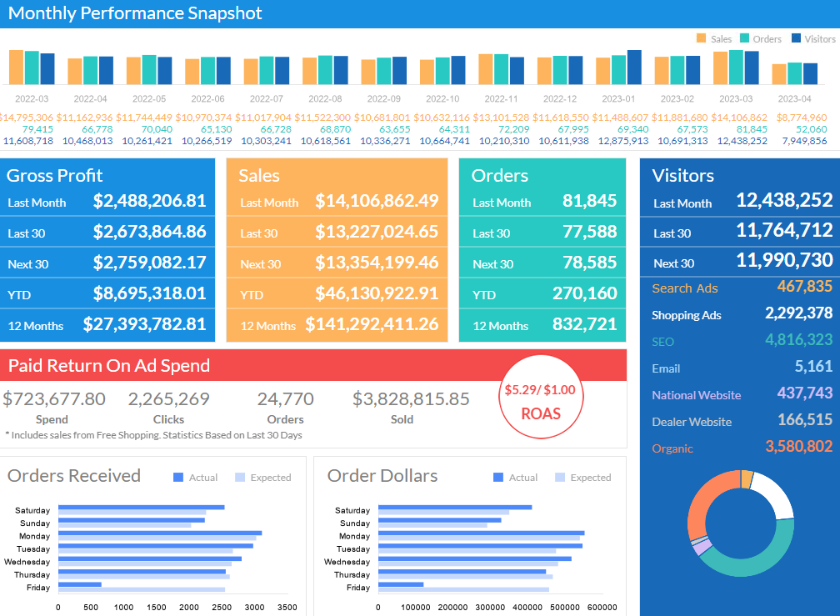Click the 12,875,913 visitors value
The width and height of the screenshot is (840, 616).
click(x=623, y=141)
